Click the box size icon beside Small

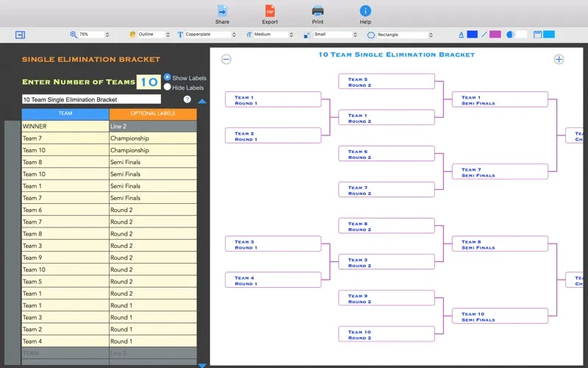pyautogui.click(x=306, y=35)
